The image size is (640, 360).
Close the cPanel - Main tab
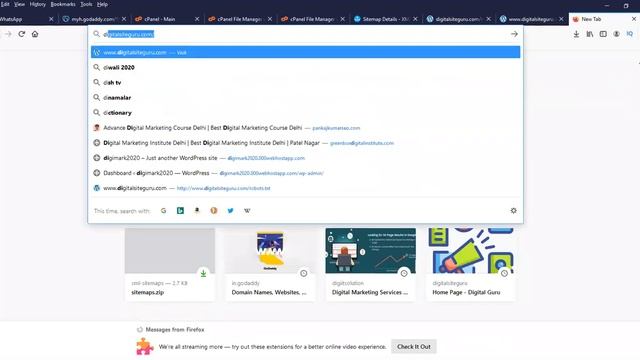tap(197, 19)
